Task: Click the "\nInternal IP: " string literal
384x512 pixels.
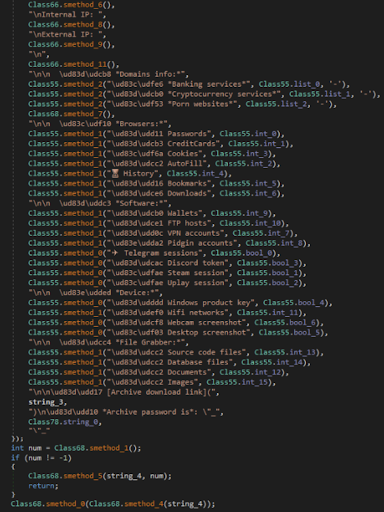Action: tap(67, 15)
